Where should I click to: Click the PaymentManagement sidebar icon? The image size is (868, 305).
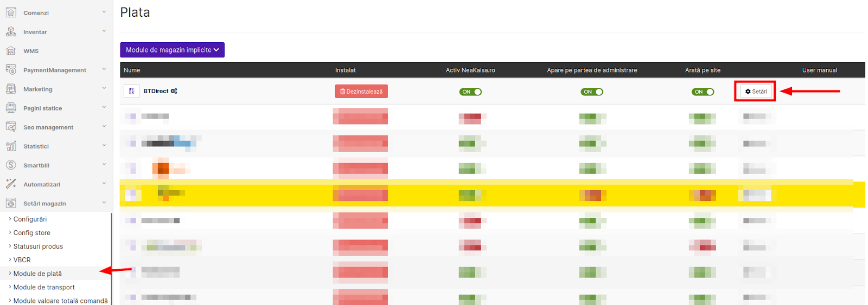[x=11, y=69]
